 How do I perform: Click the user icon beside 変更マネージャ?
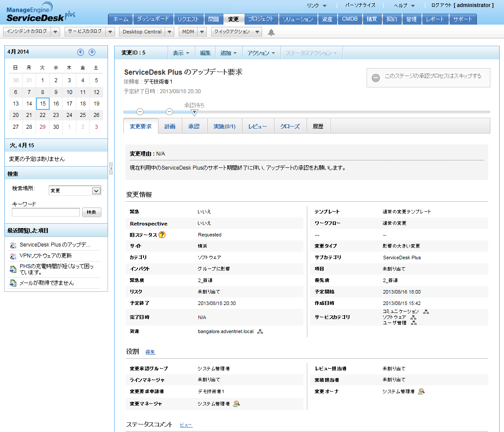tap(236, 403)
